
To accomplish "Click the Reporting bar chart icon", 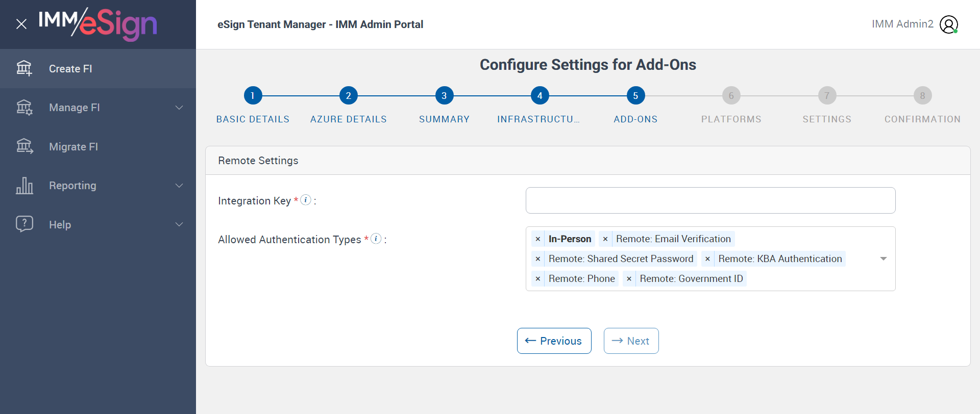I will [24, 186].
